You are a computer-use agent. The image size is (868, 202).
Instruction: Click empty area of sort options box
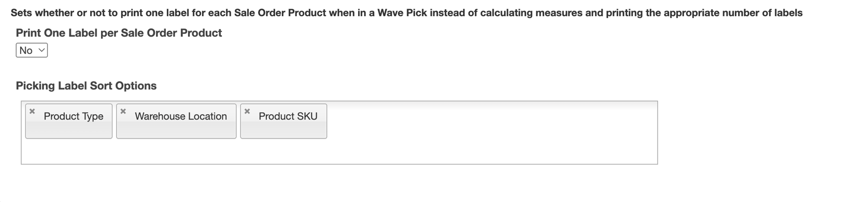click(x=492, y=132)
